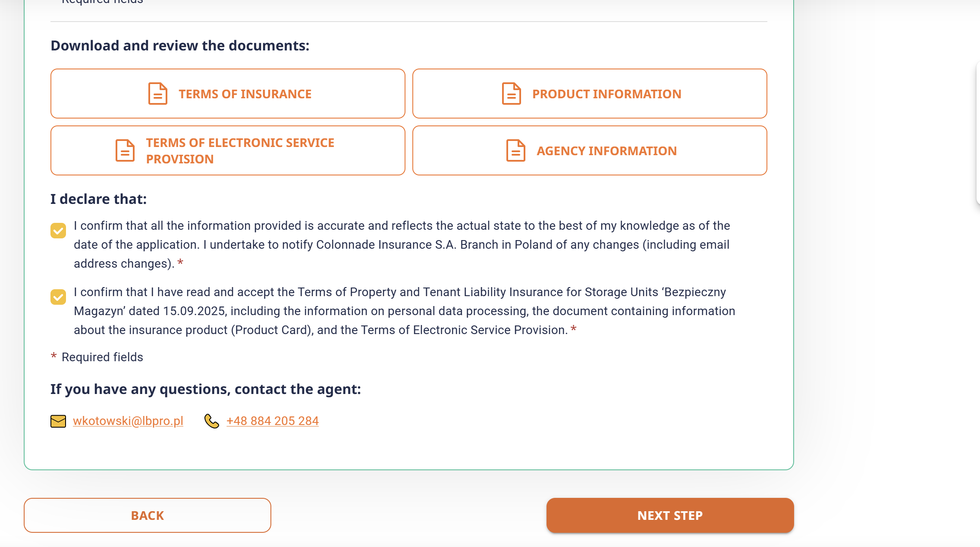The height and width of the screenshot is (547, 980).
Task: Uncheck the Terms of Property acceptance checkbox
Action: (x=58, y=297)
